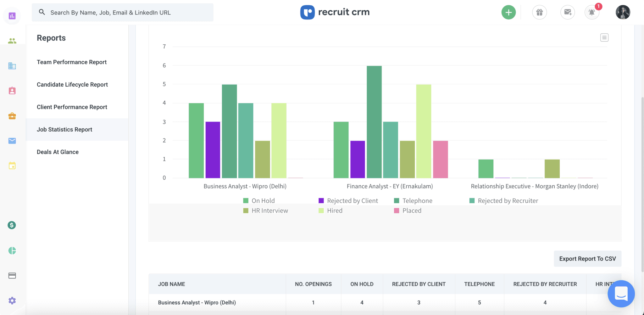The height and width of the screenshot is (315, 644).
Task: Click the Hired legend color swatch
Action: [x=321, y=211]
